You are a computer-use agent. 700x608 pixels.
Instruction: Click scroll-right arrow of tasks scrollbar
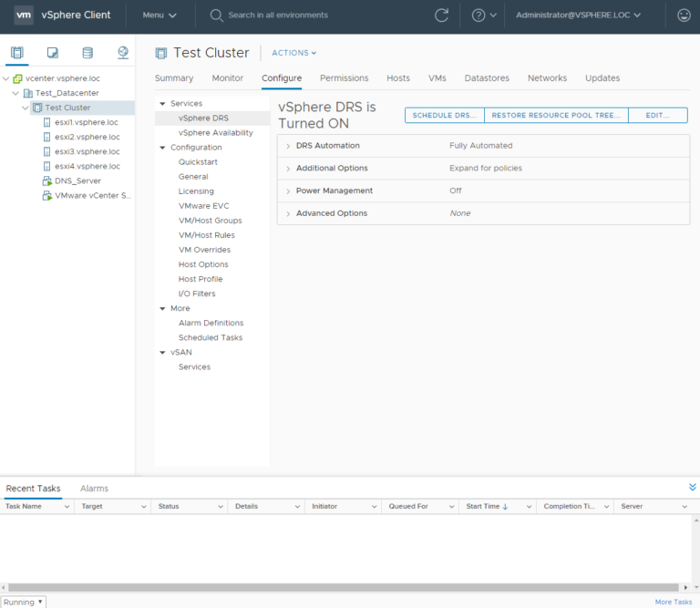685,587
